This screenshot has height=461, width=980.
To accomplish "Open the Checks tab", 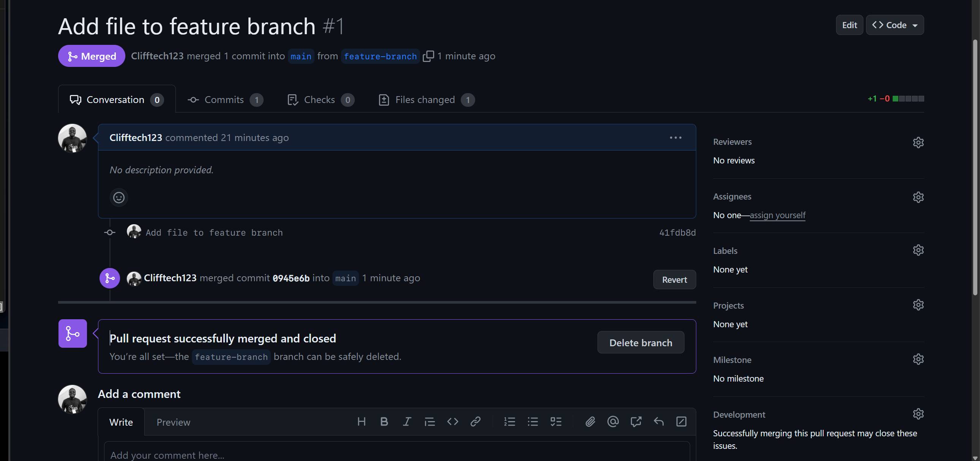I will [321, 100].
